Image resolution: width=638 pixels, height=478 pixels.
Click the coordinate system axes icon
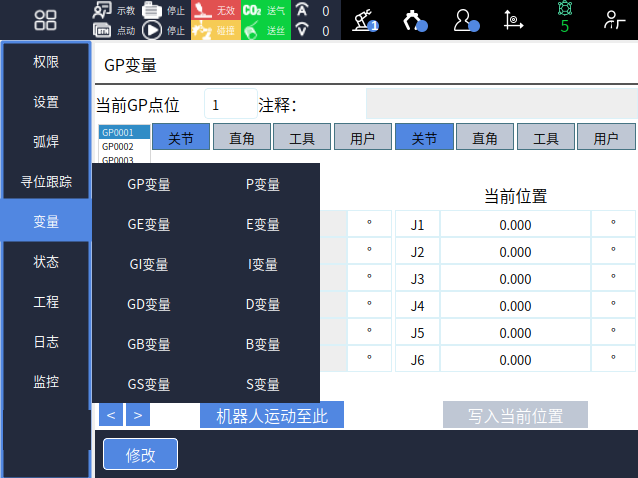point(514,20)
